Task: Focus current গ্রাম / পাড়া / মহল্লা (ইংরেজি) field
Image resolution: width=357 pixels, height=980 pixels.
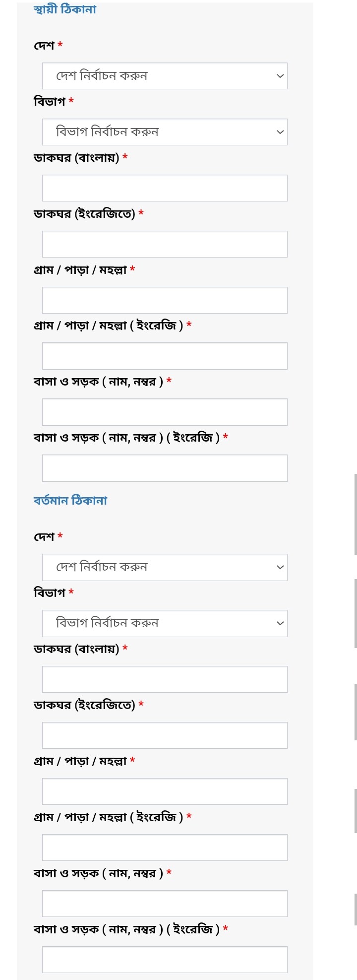Action: pyautogui.click(x=165, y=848)
